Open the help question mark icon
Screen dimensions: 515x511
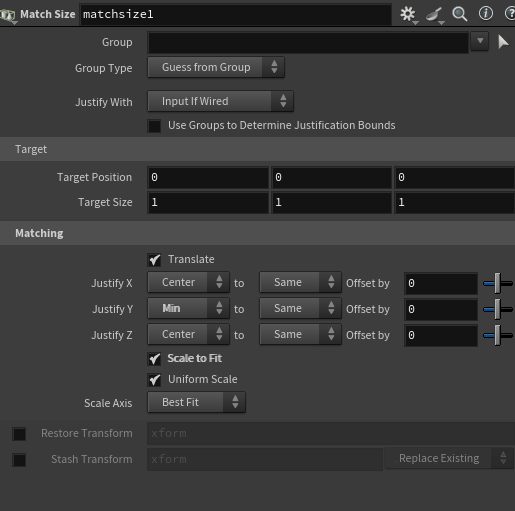click(510, 14)
